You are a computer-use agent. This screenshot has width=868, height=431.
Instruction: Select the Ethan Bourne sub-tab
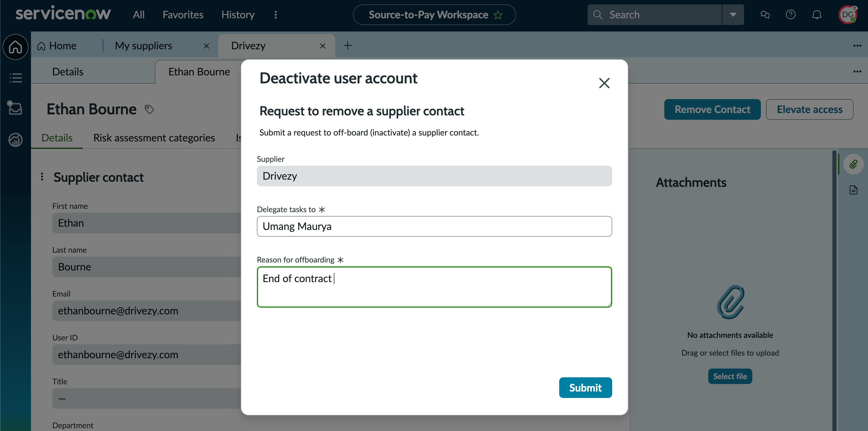click(199, 72)
